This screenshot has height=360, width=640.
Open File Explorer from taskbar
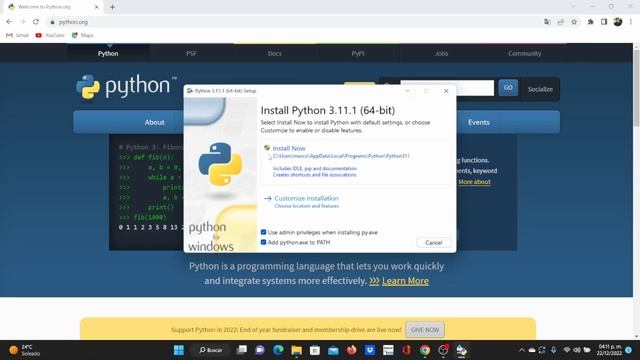(x=297, y=350)
